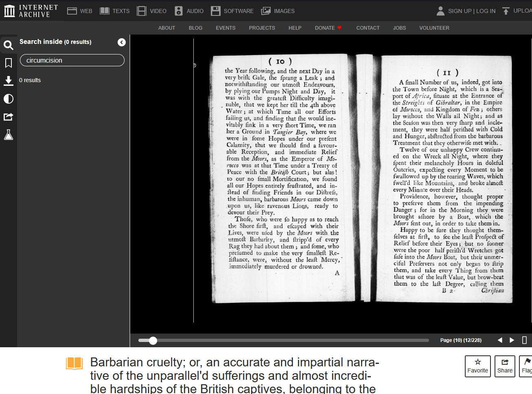This screenshot has width=532, height=394.
Task: Go to the previous page
Action: tap(500, 340)
